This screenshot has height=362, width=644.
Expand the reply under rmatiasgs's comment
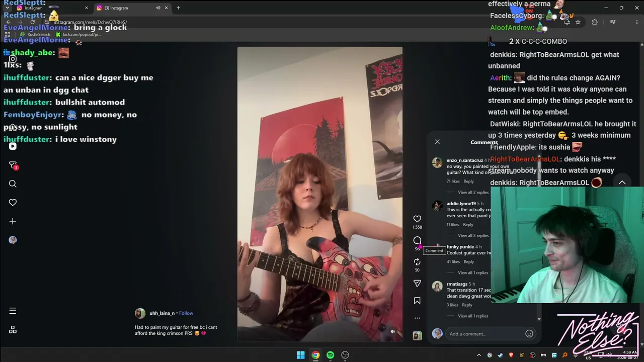[473, 316]
